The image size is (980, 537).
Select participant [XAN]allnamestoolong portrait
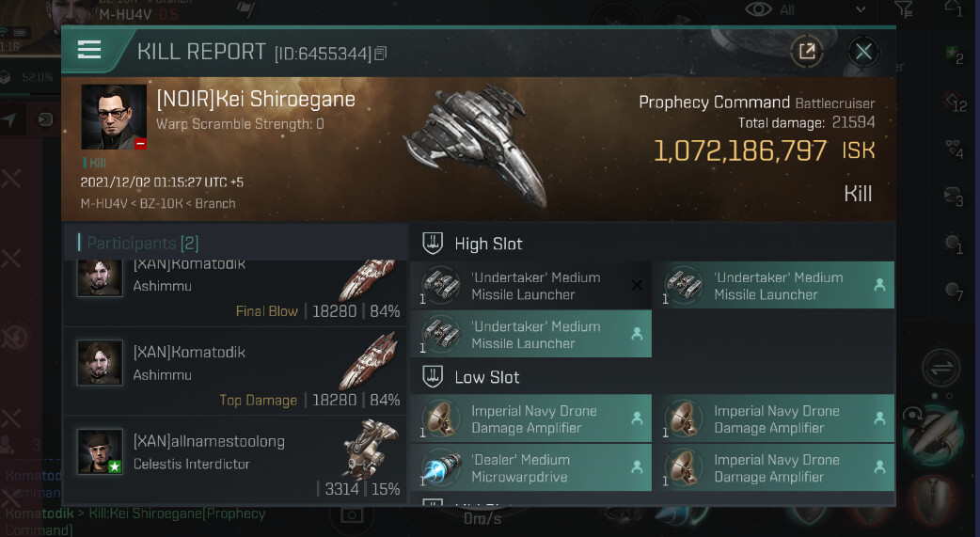pos(100,451)
